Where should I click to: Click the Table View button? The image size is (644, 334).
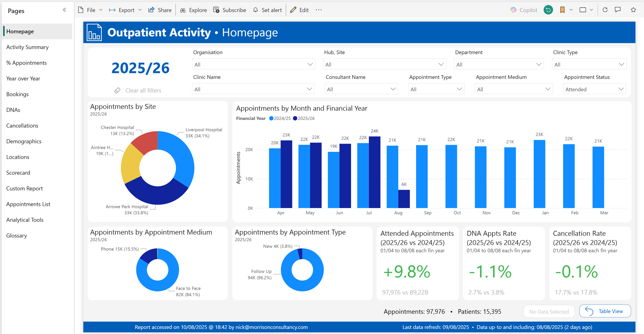[x=605, y=311]
